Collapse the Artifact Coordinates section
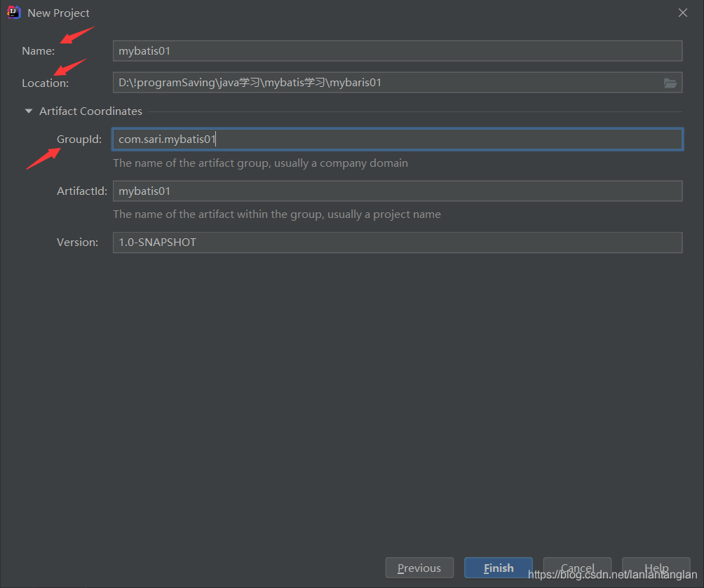The height and width of the screenshot is (588, 704). coord(29,111)
